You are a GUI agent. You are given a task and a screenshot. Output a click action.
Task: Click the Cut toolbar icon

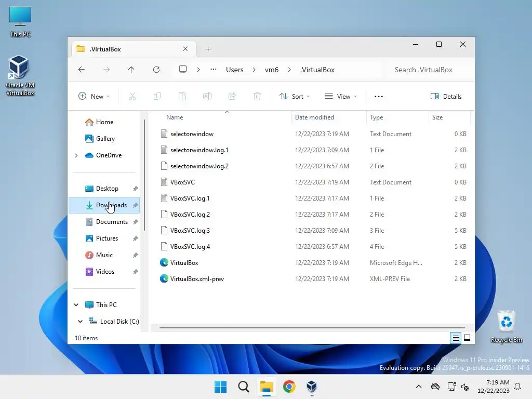click(132, 96)
